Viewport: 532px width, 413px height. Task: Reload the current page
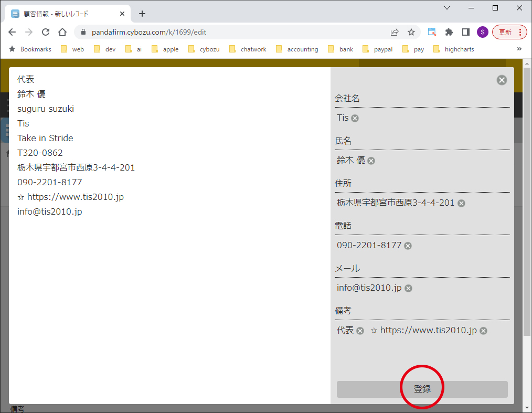pos(46,32)
